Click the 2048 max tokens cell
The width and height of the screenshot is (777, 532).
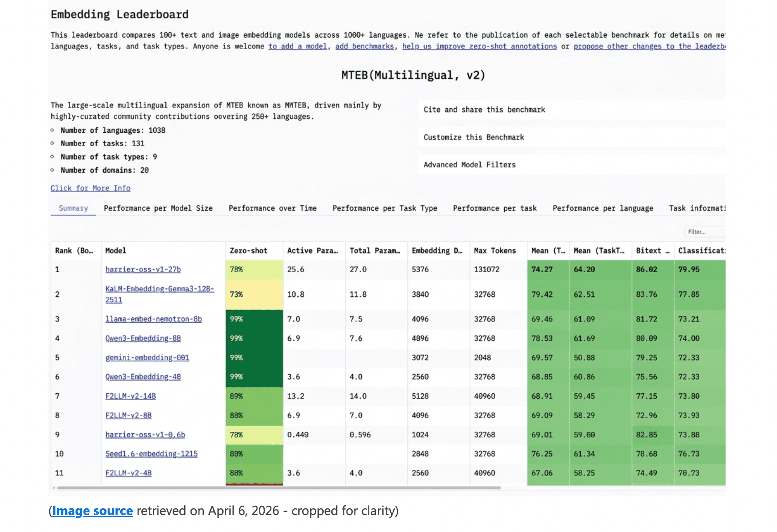[x=498, y=358]
